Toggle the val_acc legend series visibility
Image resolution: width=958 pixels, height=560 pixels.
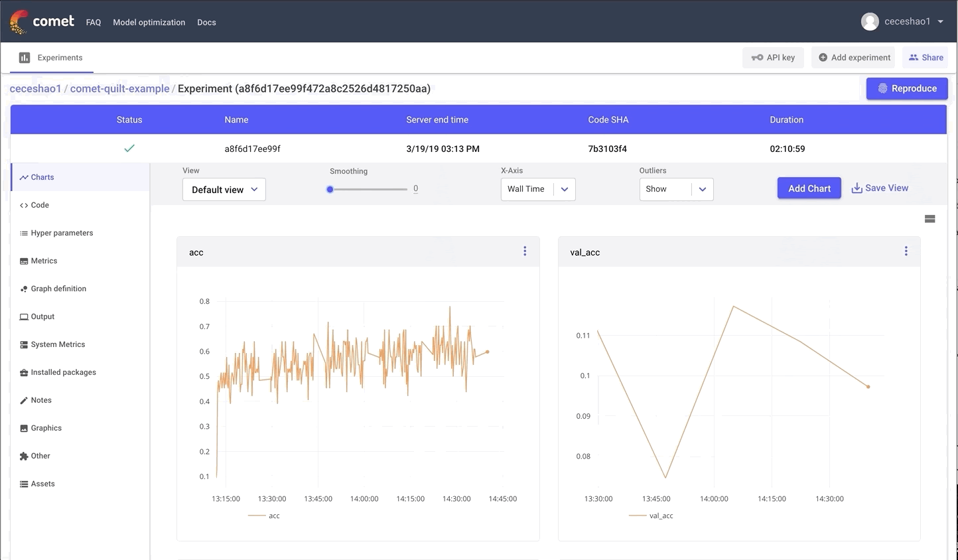coord(651,516)
